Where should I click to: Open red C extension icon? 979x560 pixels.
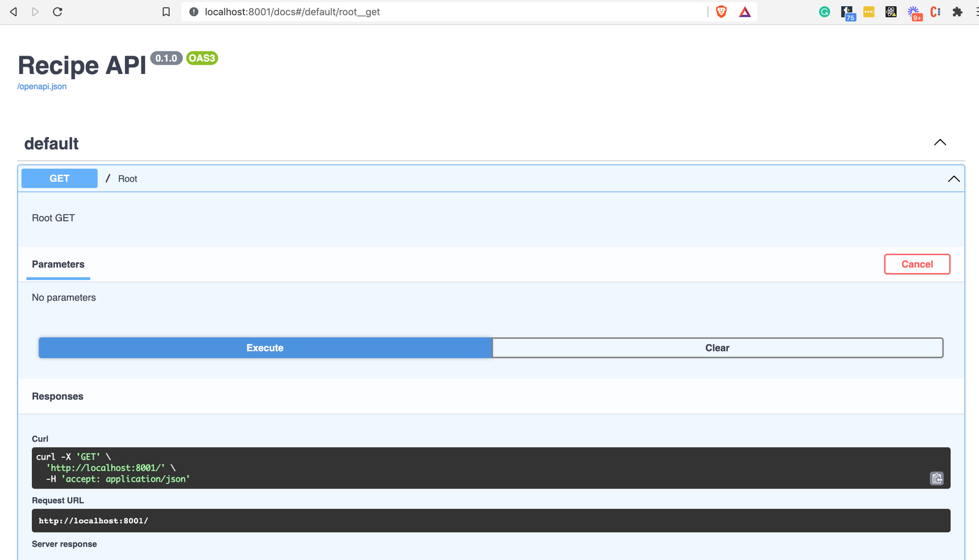[936, 12]
